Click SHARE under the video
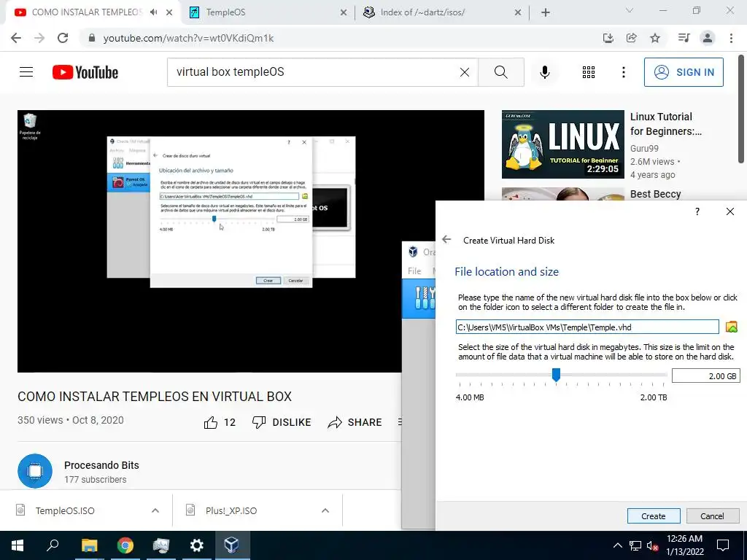Image resolution: width=747 pixels, height=560 pixels. click(x=355, y=422)
